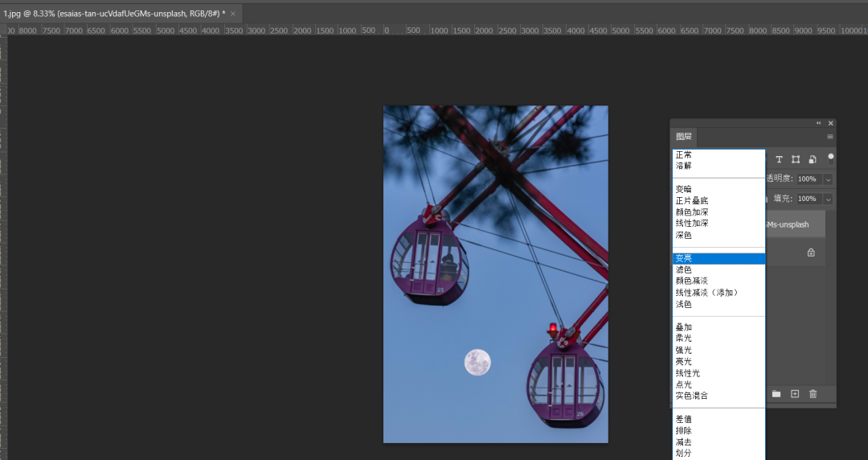Click the ferris wheel image canvas
This screenshot has width=868, height=460.
coord(495,274)
